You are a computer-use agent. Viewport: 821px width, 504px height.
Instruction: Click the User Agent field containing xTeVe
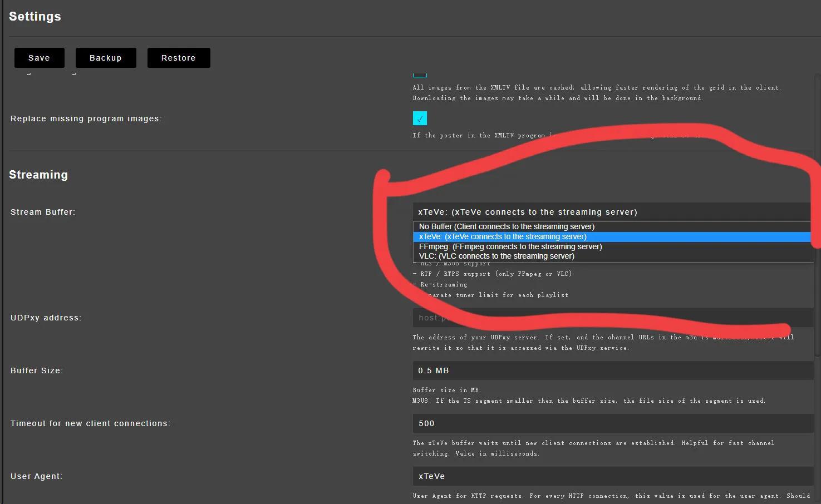pyautogui.click(x=611, y=476)
